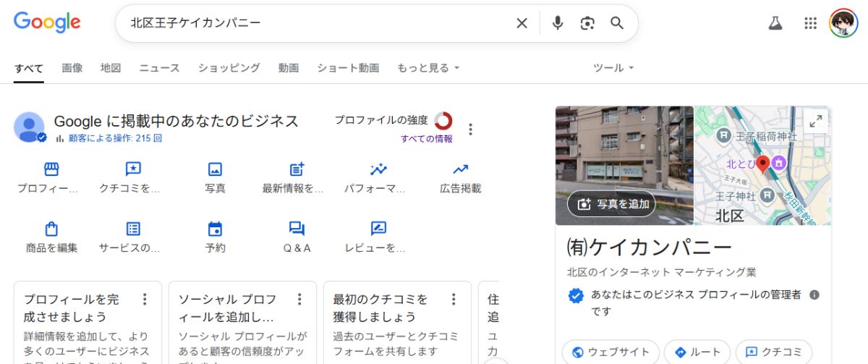868x364 pixels.
Task: Click the ウェブサイト button
Action: tap(610, 352)
